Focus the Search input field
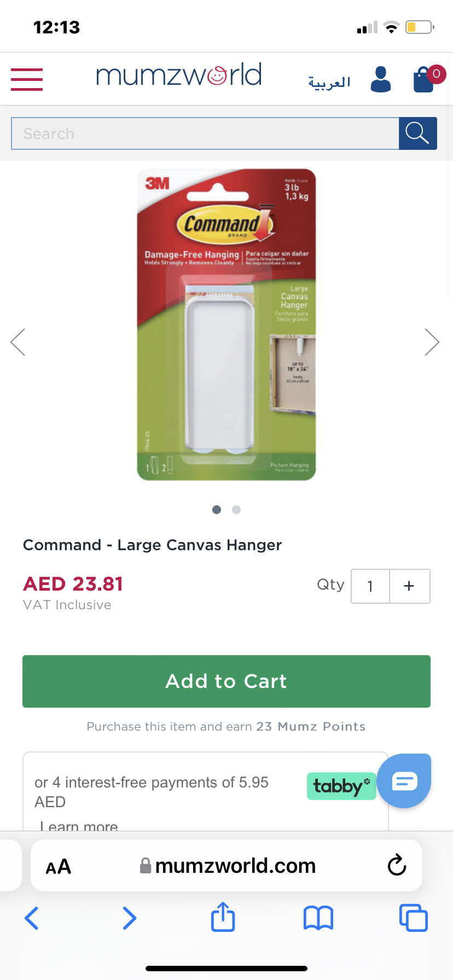Image resolution: width=453 pixels, height=980 pixels. (x=205, y=133)
